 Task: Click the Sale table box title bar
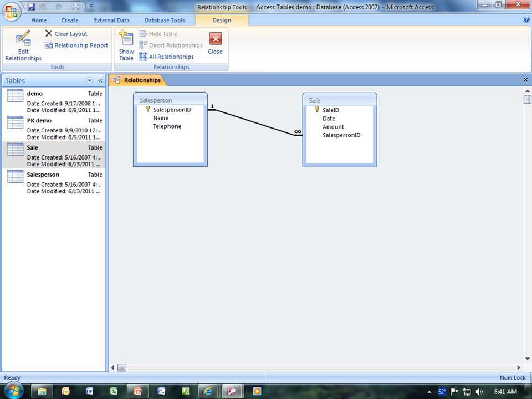340,100
